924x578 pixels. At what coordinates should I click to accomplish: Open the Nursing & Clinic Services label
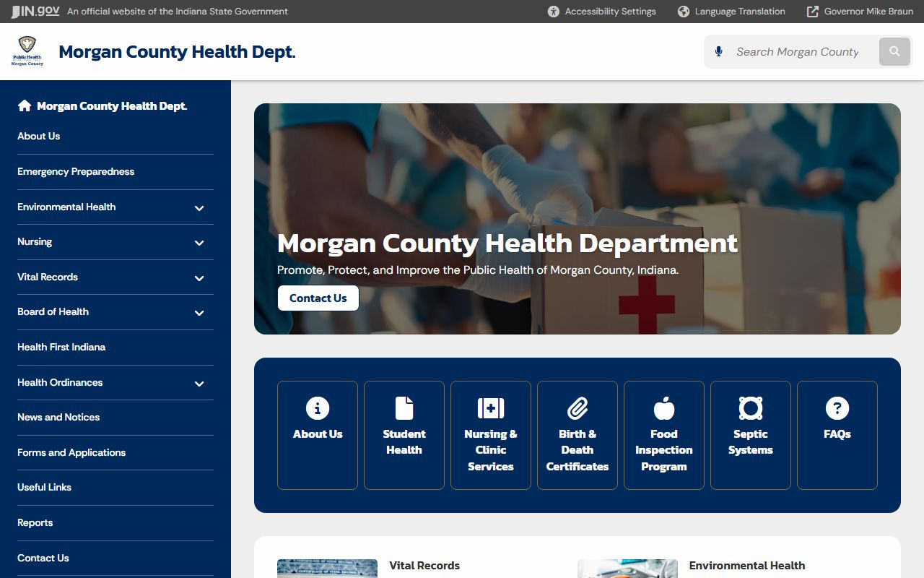point(491,450)
